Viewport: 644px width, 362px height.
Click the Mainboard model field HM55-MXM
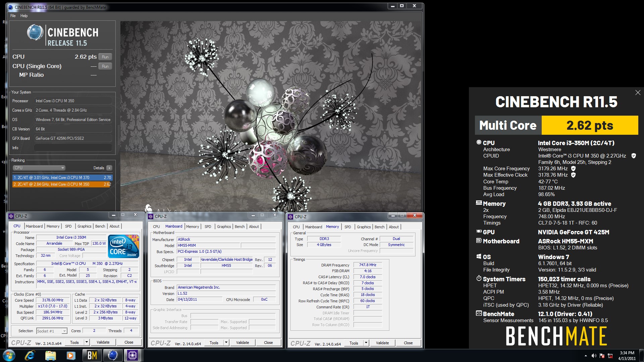tap(208, 245)
